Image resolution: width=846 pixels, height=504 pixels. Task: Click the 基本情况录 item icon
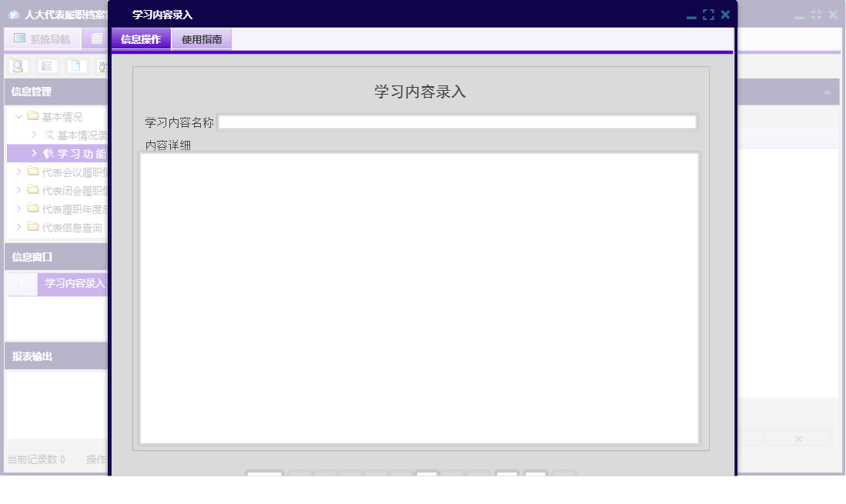pos(48,135)
